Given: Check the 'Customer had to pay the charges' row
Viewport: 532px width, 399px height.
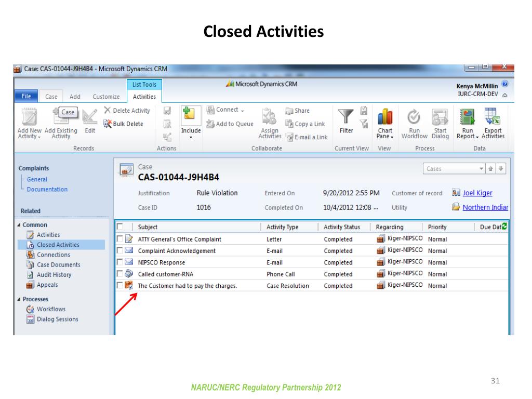Looking at the screenshot, I should (119, 285).
